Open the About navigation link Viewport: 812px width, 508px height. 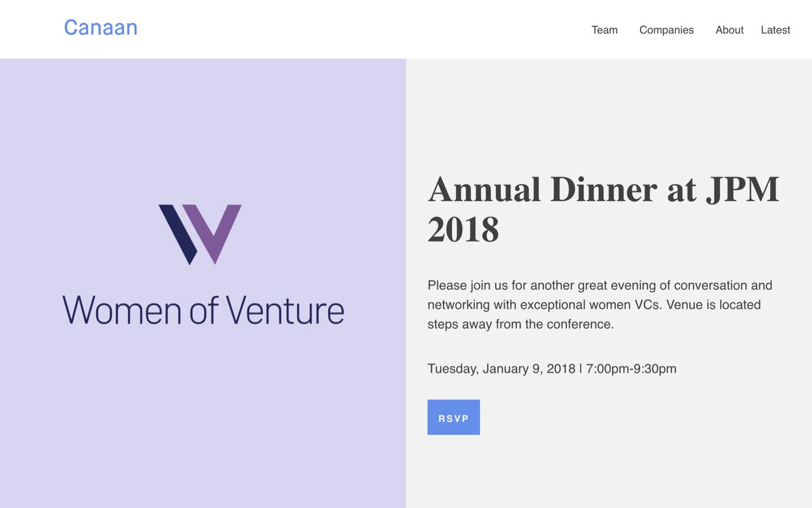pyautogui.click(x=729, y=30)
